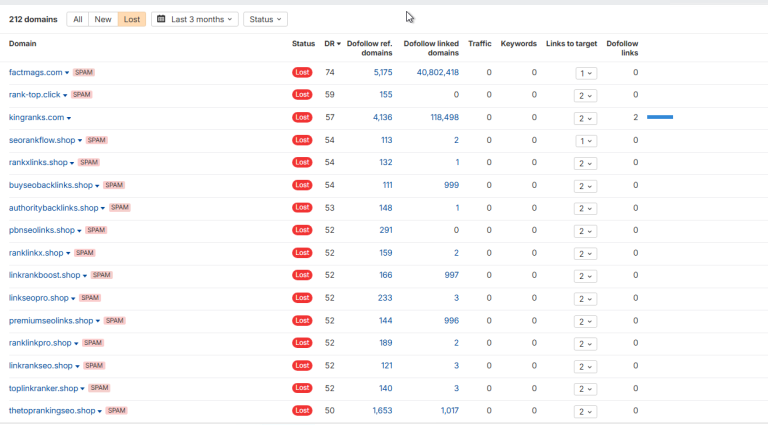
Task: Open authoritybacklinks.shop domain link
Action: pyautogui.click(x=53, y=208)
